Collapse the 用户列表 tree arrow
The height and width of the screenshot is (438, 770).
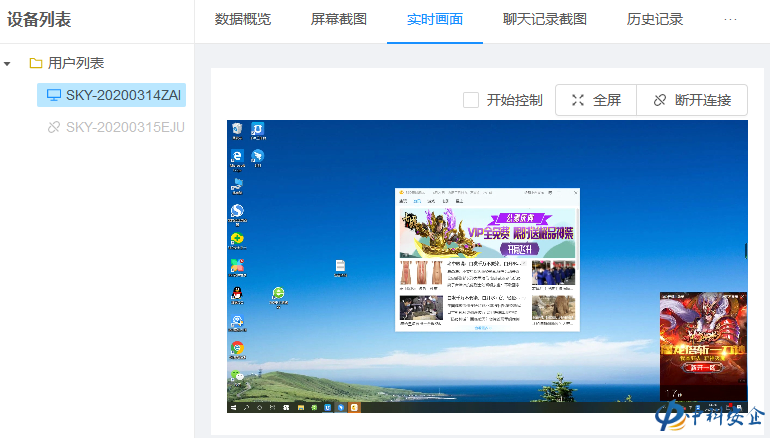8,63
